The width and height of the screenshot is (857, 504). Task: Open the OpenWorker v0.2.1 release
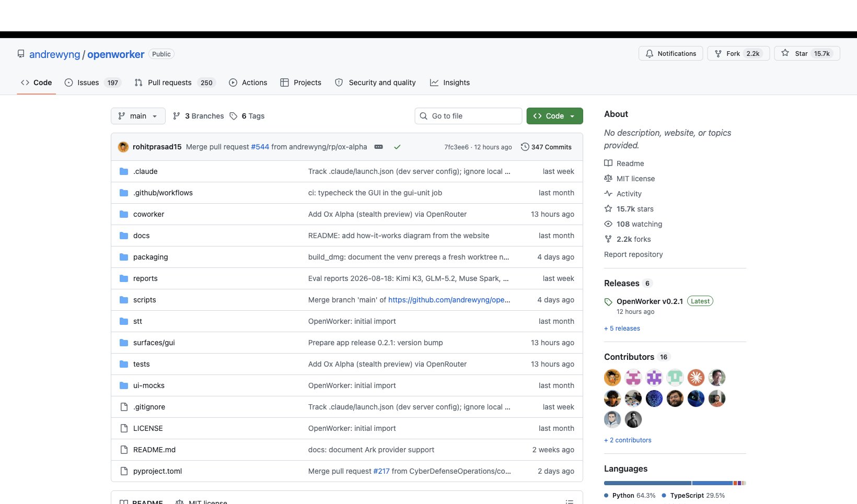[x=650, y=301]
